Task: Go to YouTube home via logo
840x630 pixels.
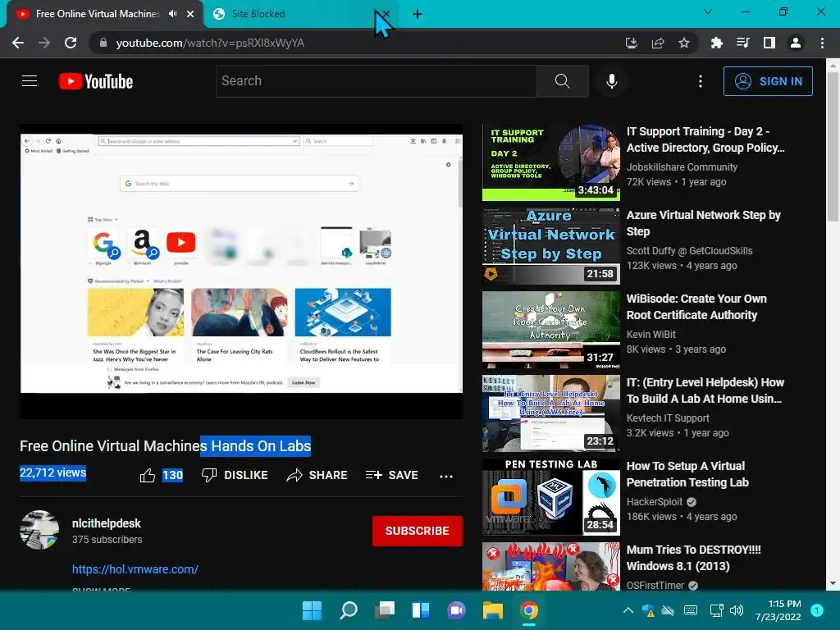Action: (x=96, y=81)
